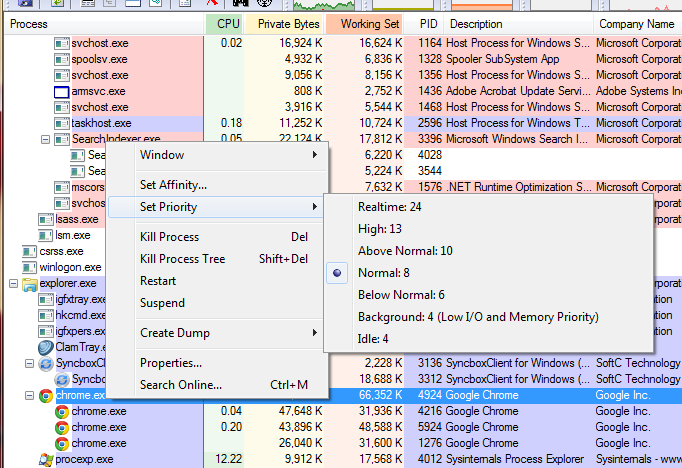Viewport: 682px width, 468px height.
Task: Click the hkcmd.exe process icon
Action: click(x=46, y=315)
